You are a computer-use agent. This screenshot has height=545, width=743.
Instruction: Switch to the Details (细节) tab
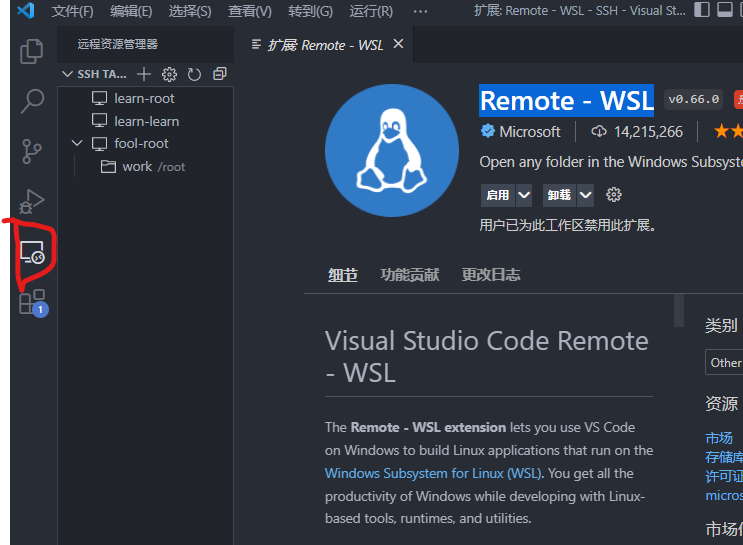[343, 275]
